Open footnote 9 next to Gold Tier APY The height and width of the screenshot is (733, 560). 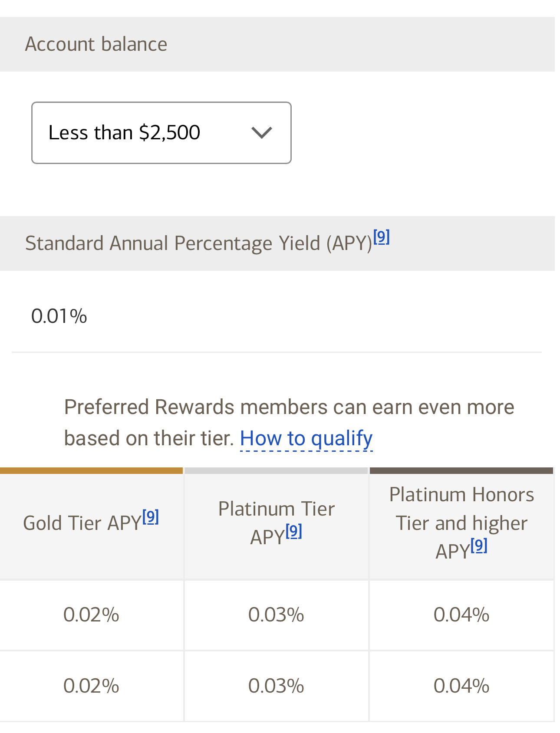click(x=151, y=517)
